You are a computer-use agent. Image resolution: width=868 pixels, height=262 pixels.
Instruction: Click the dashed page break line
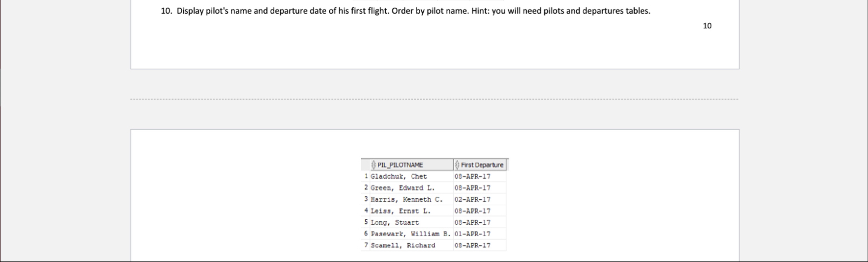point(434,99)
